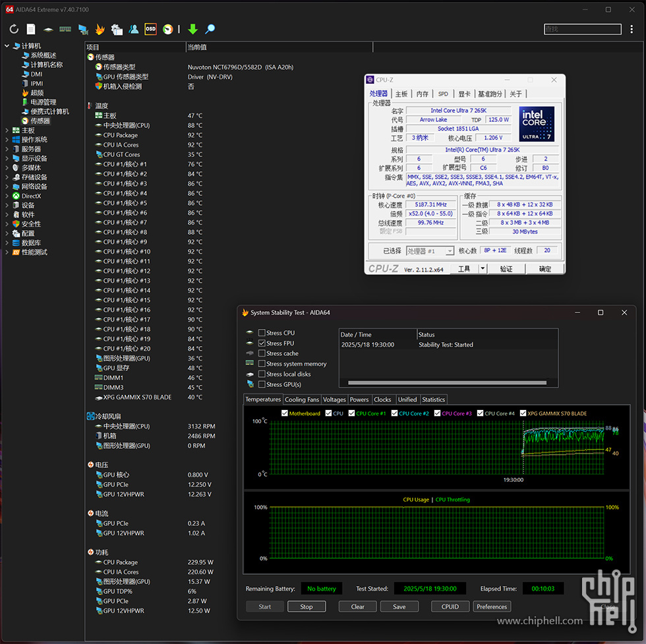Expand the 显示设备 tree node
Viewport: 646px width, 644px height.
(x=7, y=159)
